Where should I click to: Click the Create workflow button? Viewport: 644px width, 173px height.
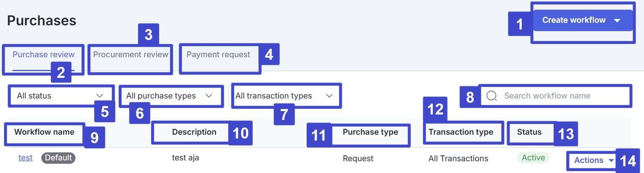[x=574, y=20]
